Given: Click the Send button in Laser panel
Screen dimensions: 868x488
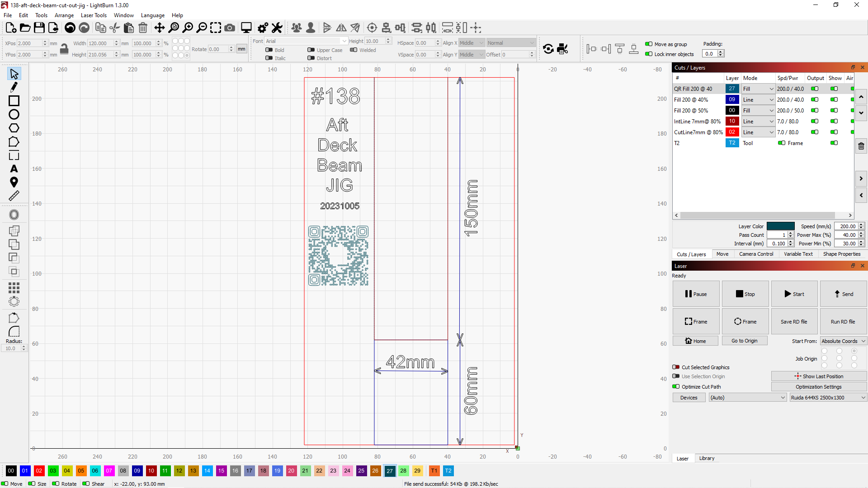Looking at the screenshot, I should click(843, 294).
